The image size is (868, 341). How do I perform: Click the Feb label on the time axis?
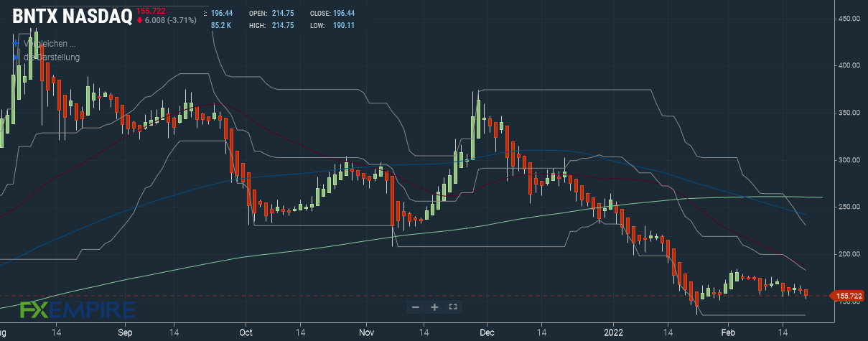(x=729, y=333)
